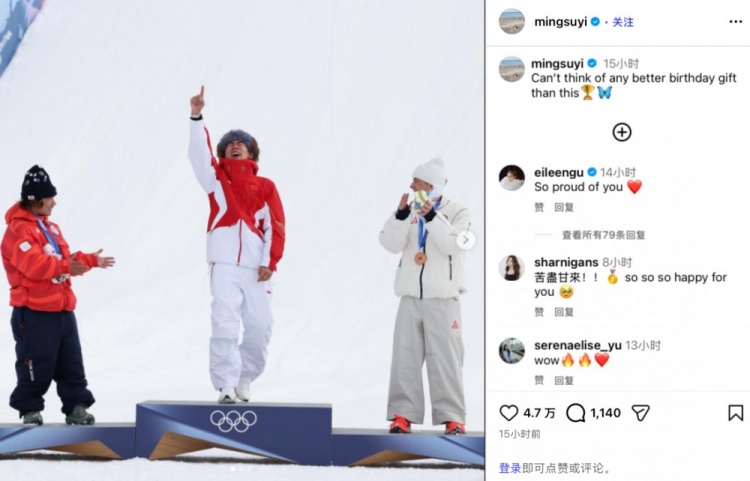Like eileengu's comment with 赞
Viewport: 750px width, 481px height.
(539, 207)
